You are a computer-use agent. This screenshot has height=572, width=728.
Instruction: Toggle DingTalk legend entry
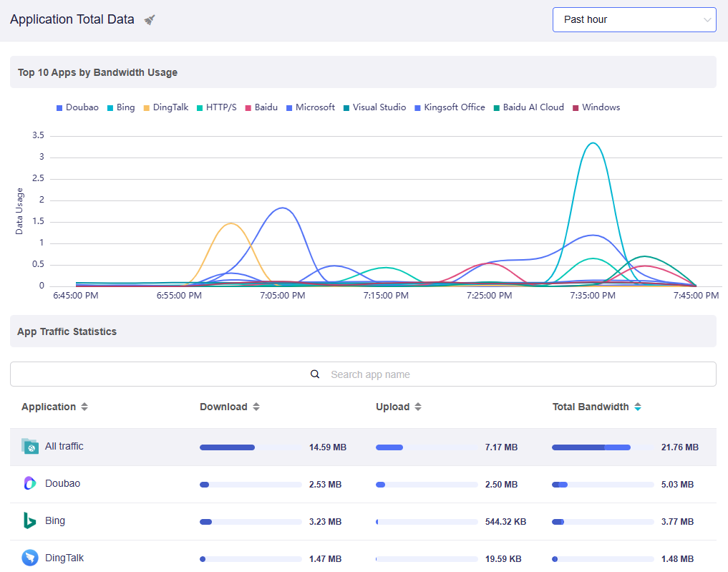[166, 107]
